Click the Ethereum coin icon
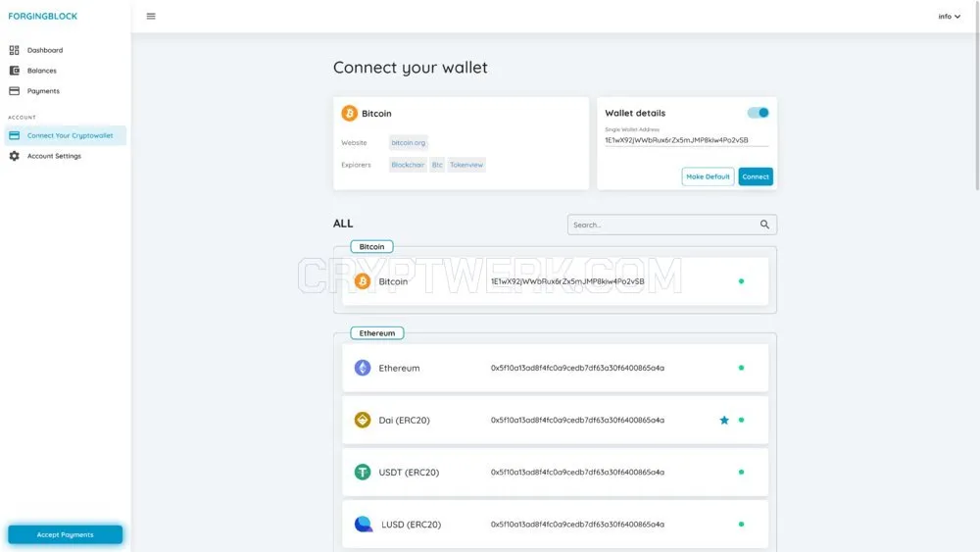Screen dimensions: 980x552 pos(363,368)
